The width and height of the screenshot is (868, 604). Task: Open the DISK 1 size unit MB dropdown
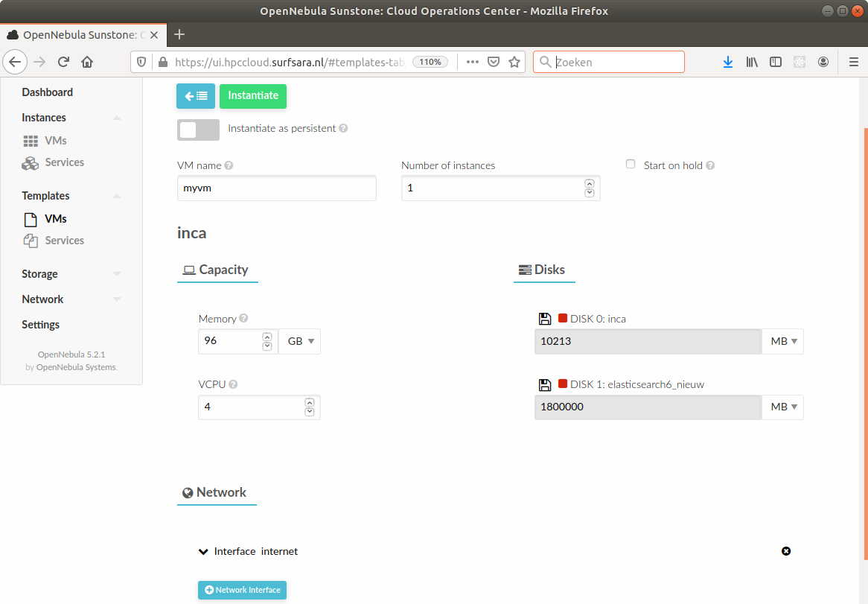[x=782, y=407]
